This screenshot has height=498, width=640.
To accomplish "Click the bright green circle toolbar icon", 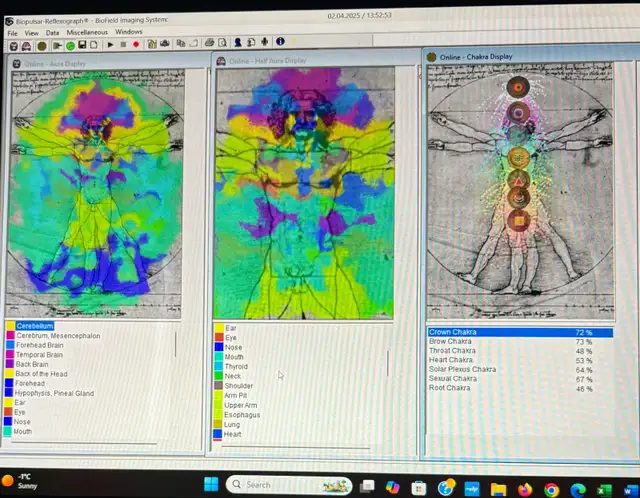I will click(x=70, y=46).
